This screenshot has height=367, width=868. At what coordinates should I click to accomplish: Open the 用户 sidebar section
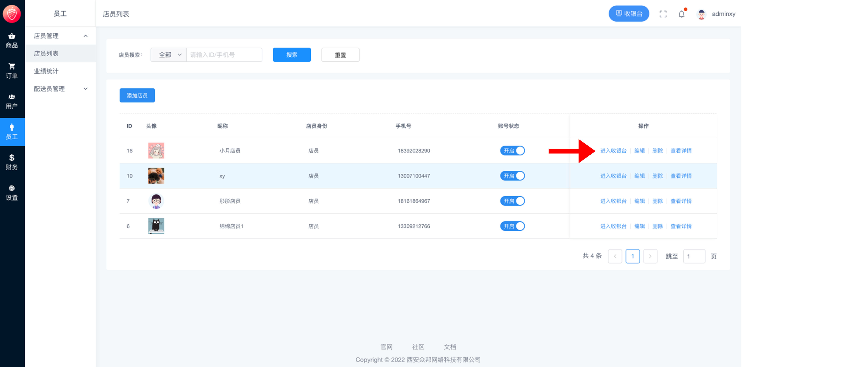[x=12, y=101]
